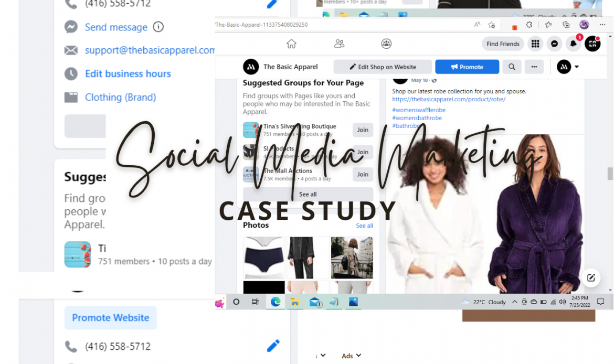
Task: Click the 22°C Cloudy weather widget
Action: tap(484, 302)
